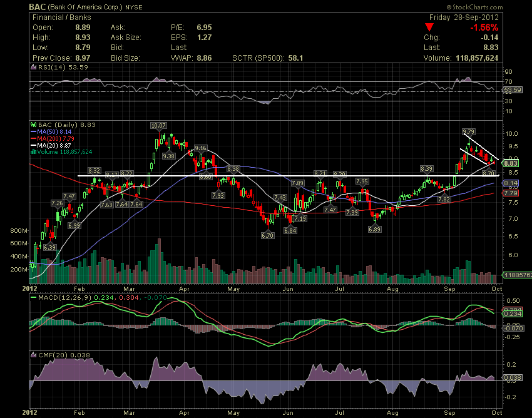
Task: Click the 6.99 price label
Action: pyautogui.click(x=74, y=226)
